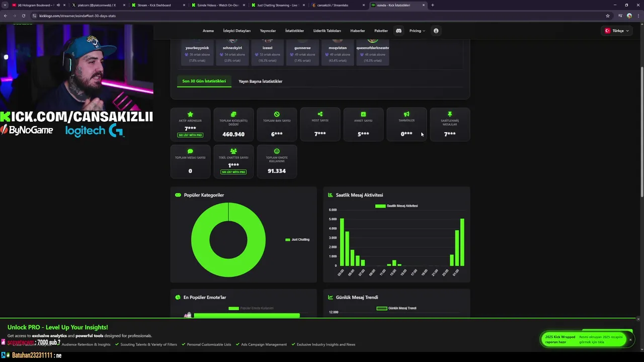Toggle Popüler Emote Kullanım legend series

[251, 308]
